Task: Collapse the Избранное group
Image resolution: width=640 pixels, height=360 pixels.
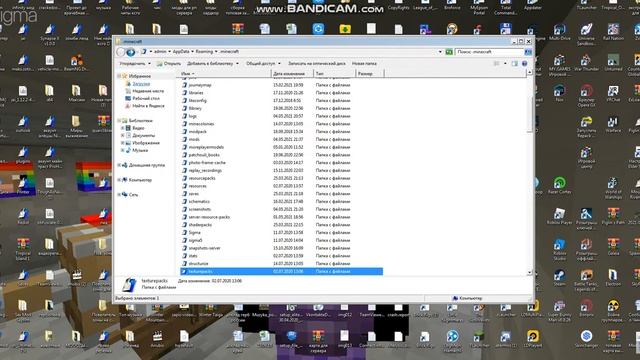Action: [119, 76]
